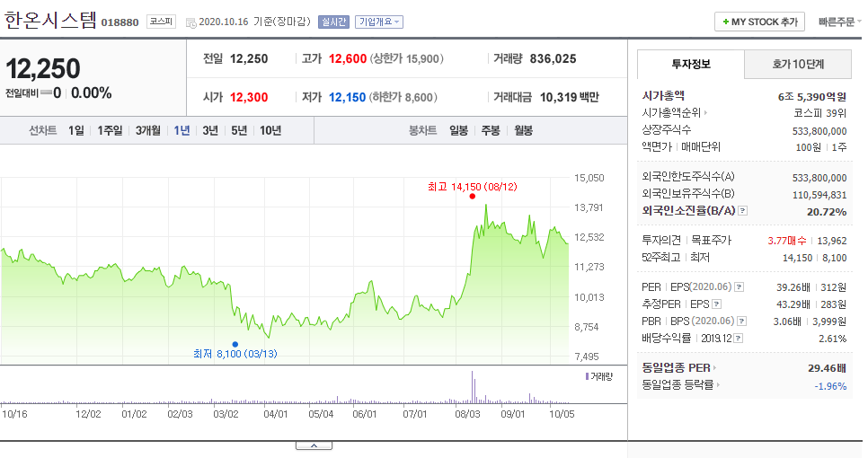
Task: Open 동일업종 PER arrow link
Action: pyautogui.click(x=714, y=368)
